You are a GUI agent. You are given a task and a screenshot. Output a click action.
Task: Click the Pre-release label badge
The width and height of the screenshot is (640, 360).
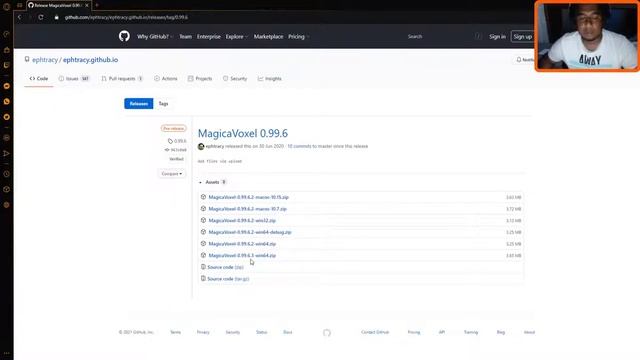pos(173,128)
